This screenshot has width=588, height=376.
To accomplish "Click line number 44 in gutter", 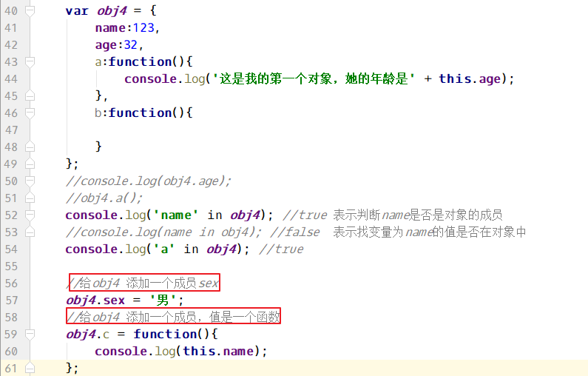I will 11,79.
